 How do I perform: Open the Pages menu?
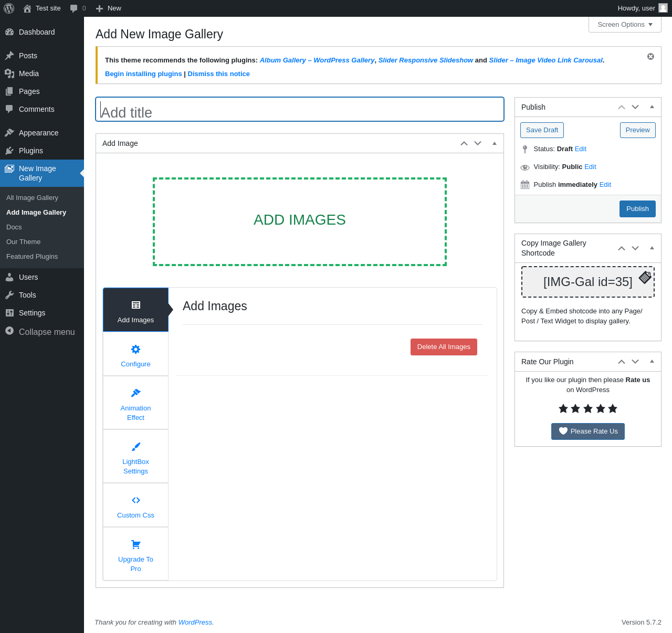(42, 91)
